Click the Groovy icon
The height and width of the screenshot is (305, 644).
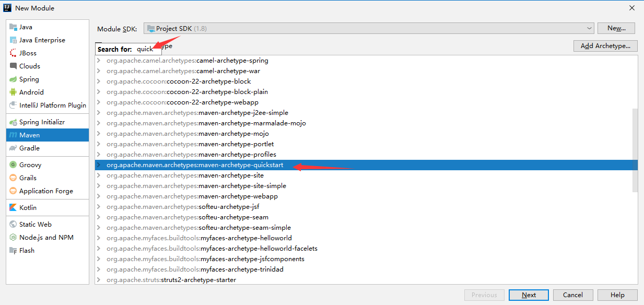click(13, 165)
